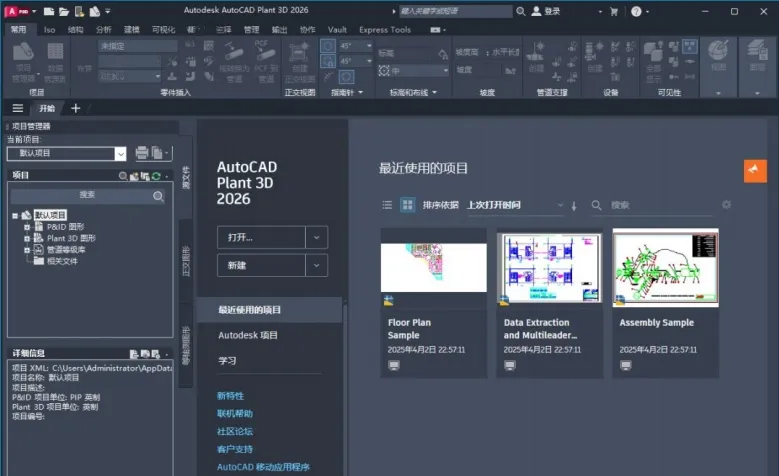
Task: Click the 打开... button
Action: (261, 238)
